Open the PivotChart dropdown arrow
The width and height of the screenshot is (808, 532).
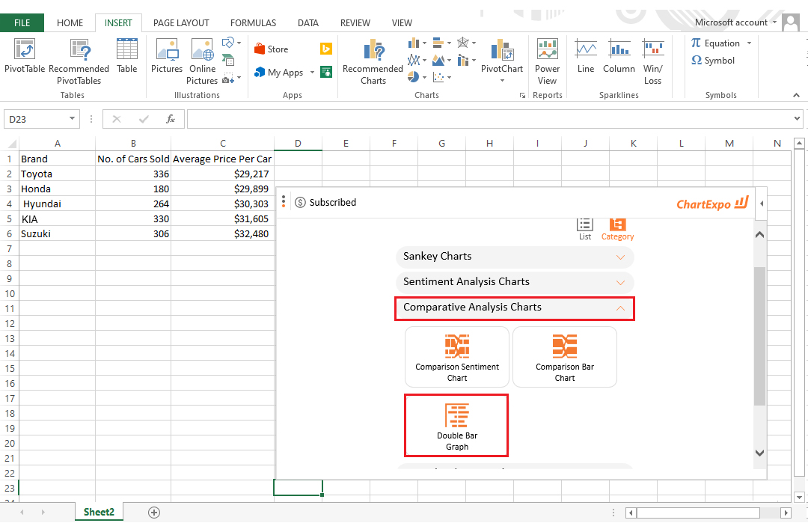point(502,80)
